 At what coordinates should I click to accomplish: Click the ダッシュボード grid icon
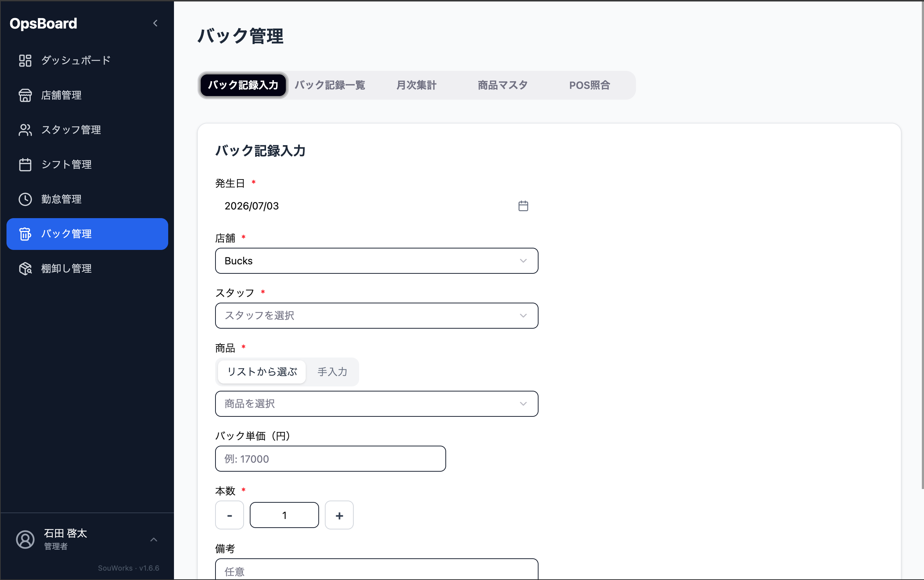point(25,61)
